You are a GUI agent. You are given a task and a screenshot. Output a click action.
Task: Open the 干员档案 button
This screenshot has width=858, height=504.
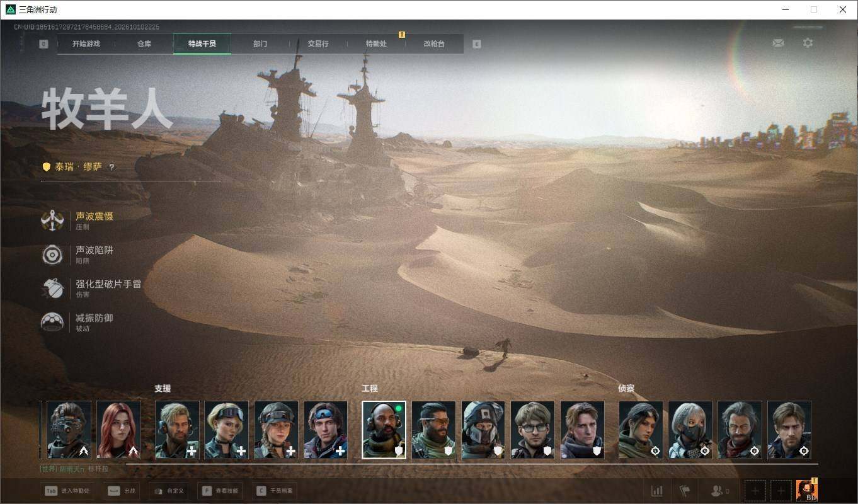pos(275,491)
